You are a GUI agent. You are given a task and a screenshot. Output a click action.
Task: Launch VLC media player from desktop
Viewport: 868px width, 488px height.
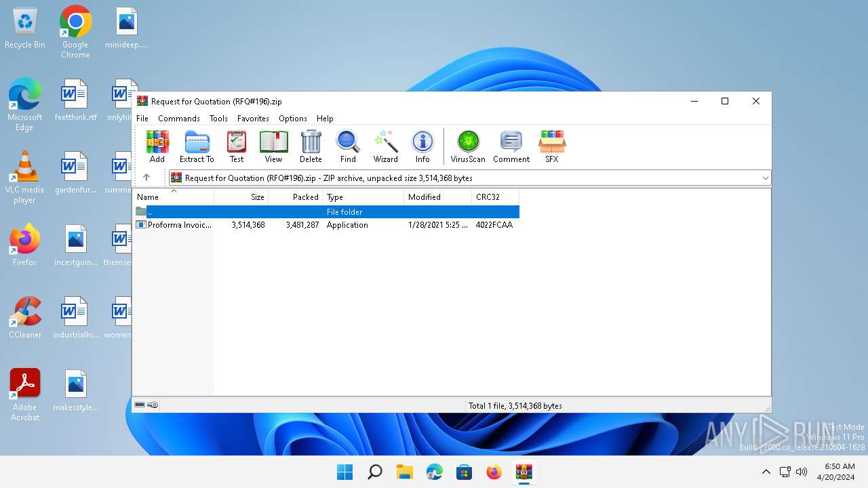click(25, 177)
